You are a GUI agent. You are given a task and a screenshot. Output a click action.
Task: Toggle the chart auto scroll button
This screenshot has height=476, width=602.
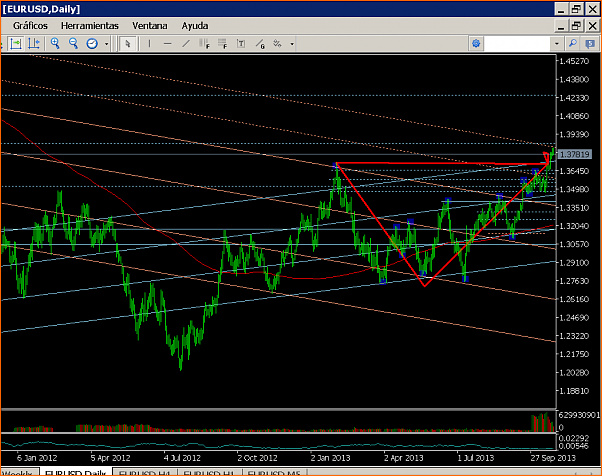[16, 44]
